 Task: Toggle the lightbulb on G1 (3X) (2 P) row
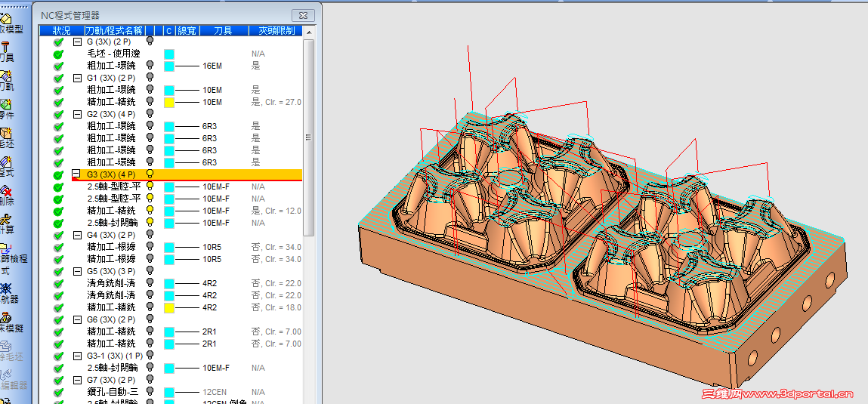coord(150,77)
